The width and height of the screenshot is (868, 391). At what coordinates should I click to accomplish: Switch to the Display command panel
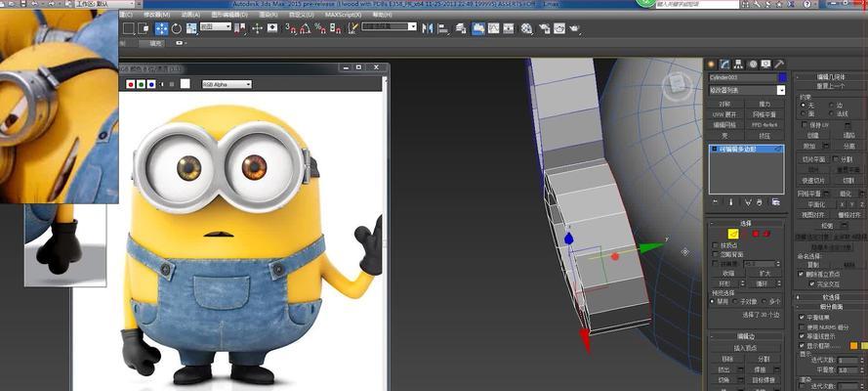pos(765,65)
